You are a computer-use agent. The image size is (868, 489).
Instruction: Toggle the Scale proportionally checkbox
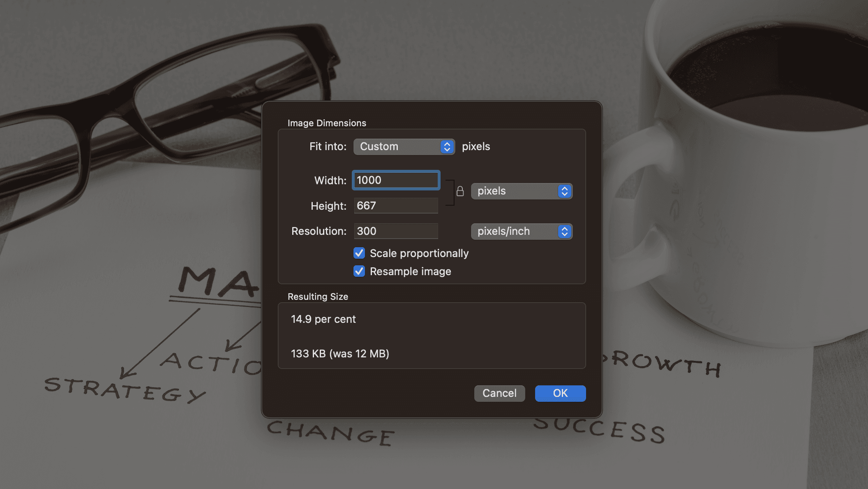tap(359, 253)
